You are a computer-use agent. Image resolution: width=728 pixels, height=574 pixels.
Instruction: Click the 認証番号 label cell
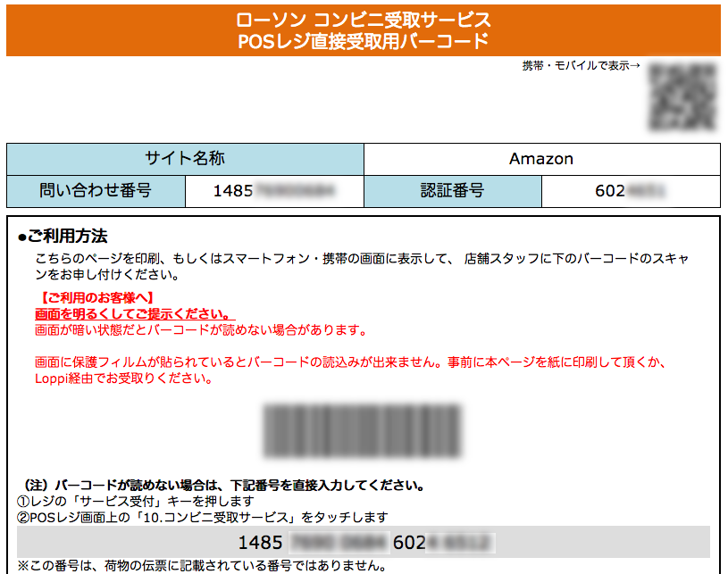pyautogui.click(x=453, y=191)
